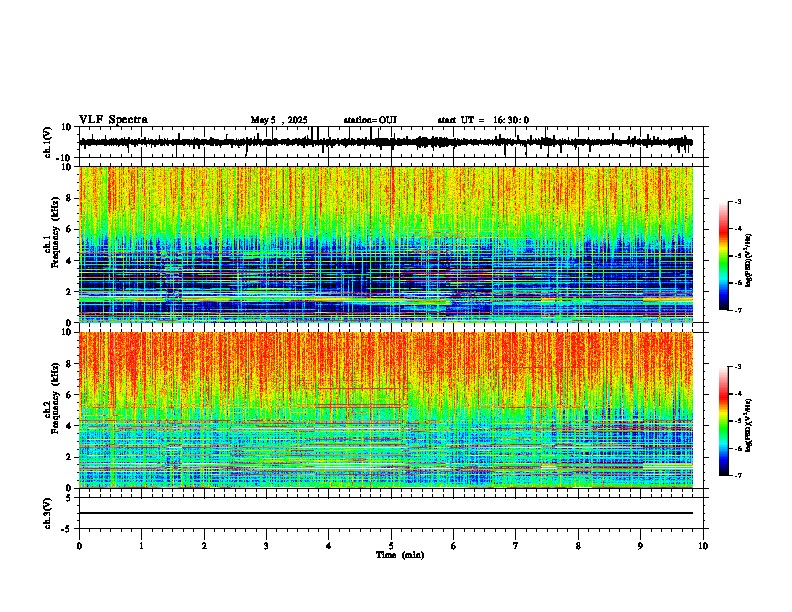This screenshot has height=612, width=792.
Task: Click the ch.1 colorbar PSD unit label
Action: click(749, 261)
